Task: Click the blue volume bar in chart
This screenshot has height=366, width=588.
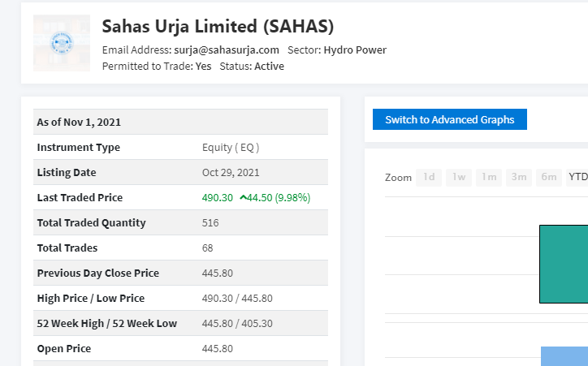Action: coord(564,356)
